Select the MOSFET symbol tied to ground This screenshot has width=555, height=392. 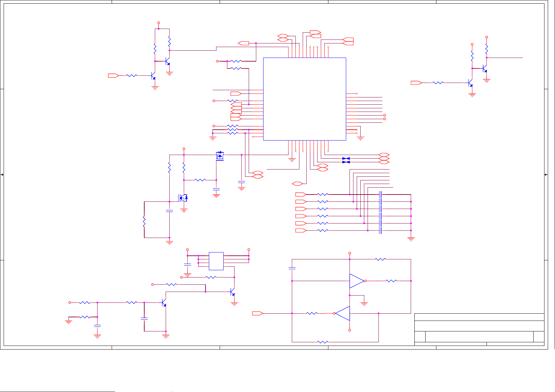pos(183,198)
